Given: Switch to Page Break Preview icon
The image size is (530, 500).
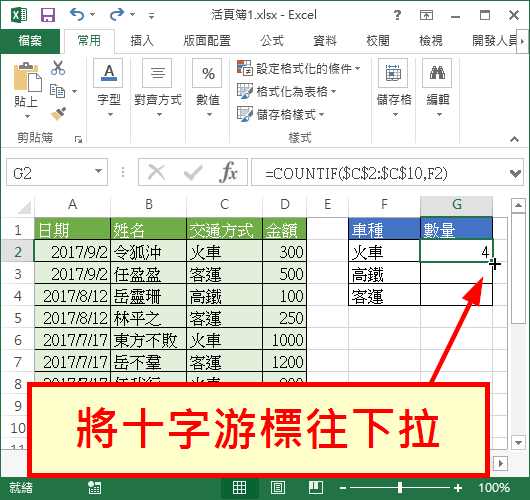Looking at the screenshot, I should pos(316,487).
